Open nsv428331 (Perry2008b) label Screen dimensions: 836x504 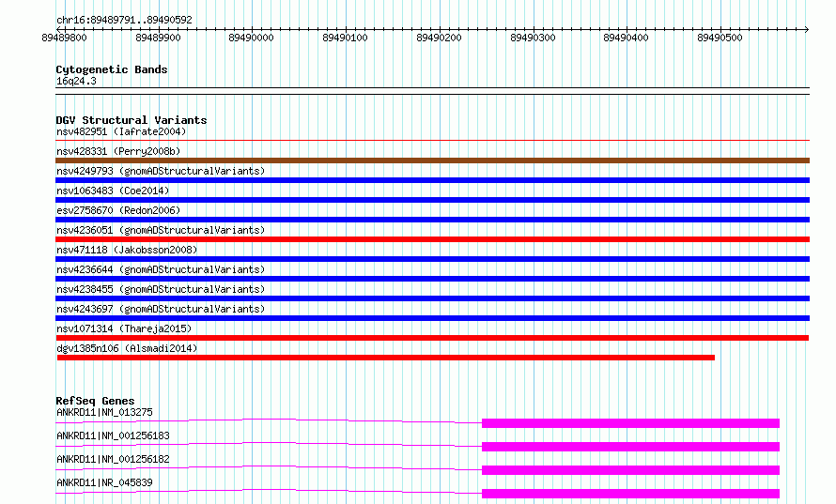118,151
